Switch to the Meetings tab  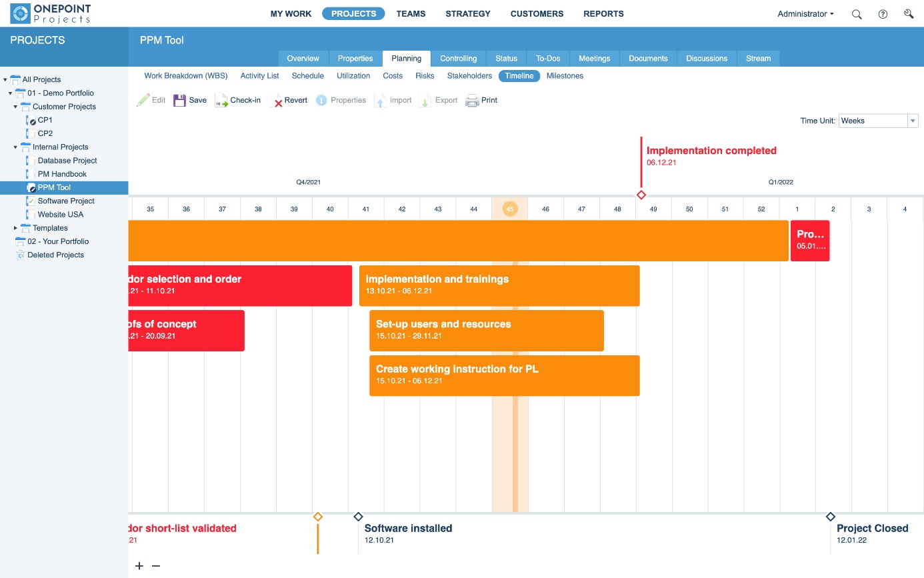(594, 59)
